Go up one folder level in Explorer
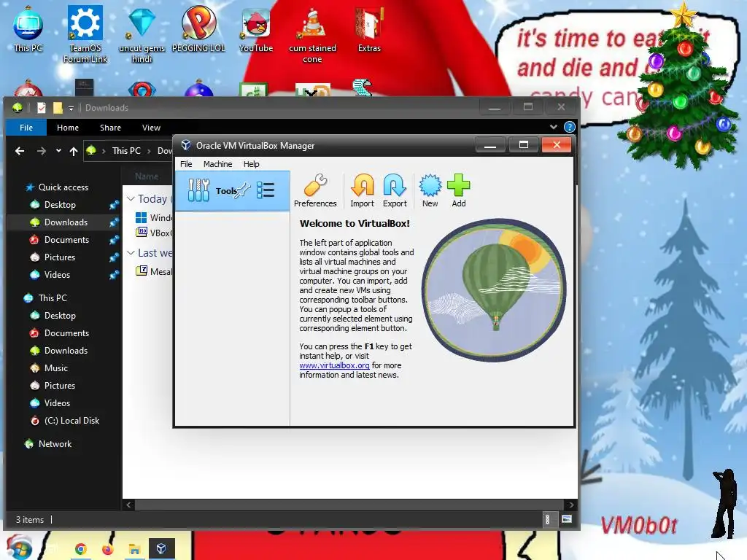The width and height of the screenshot is (747, 560). (74, 151)
